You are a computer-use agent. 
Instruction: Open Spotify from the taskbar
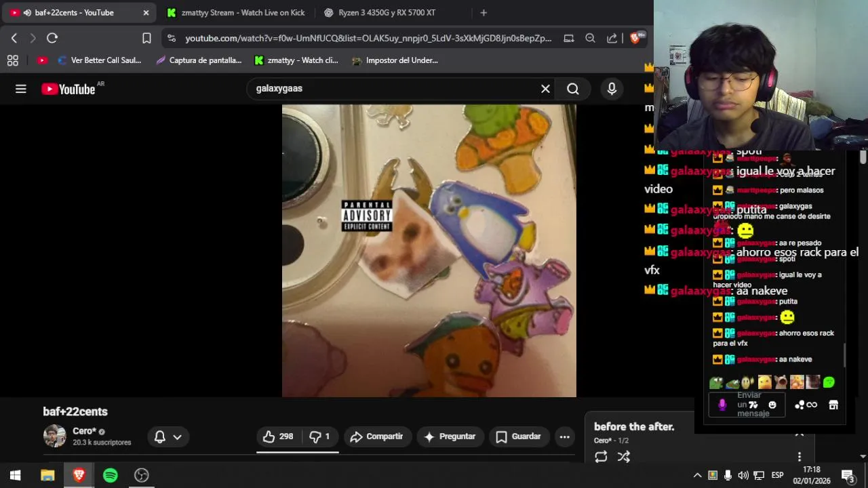click(110, 475)
